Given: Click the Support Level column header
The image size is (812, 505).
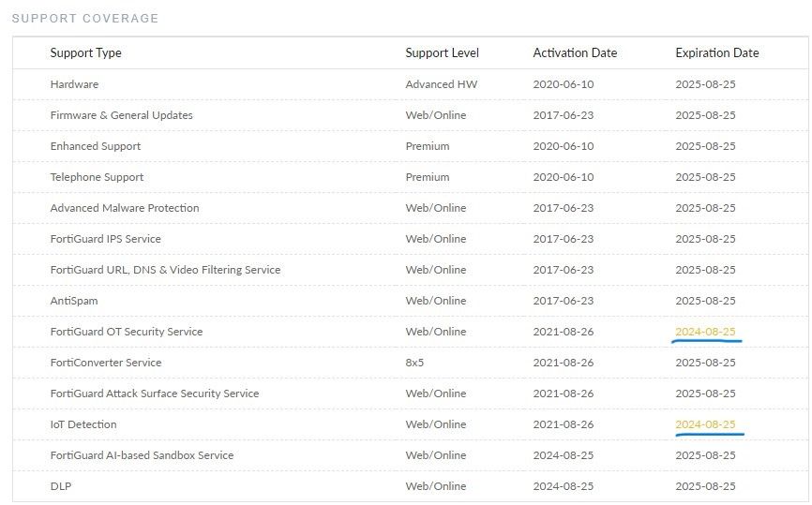Looking at the screenshot, I should pyautogui.click(x=442, y=53).
